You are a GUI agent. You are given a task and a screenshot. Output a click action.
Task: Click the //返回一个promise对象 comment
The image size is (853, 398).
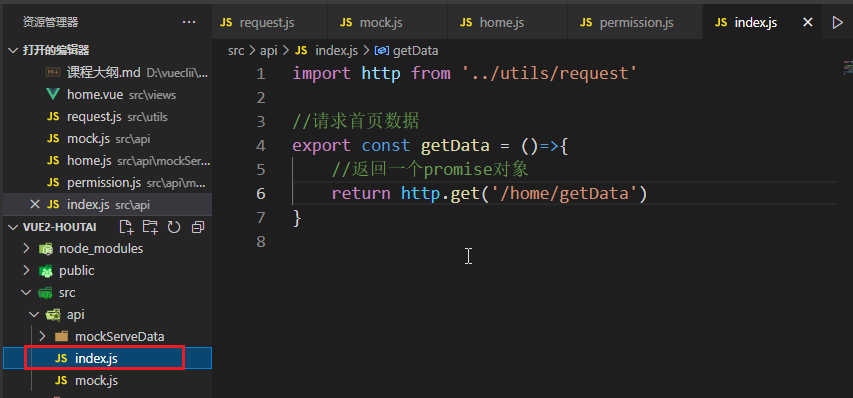click(430, 170)
